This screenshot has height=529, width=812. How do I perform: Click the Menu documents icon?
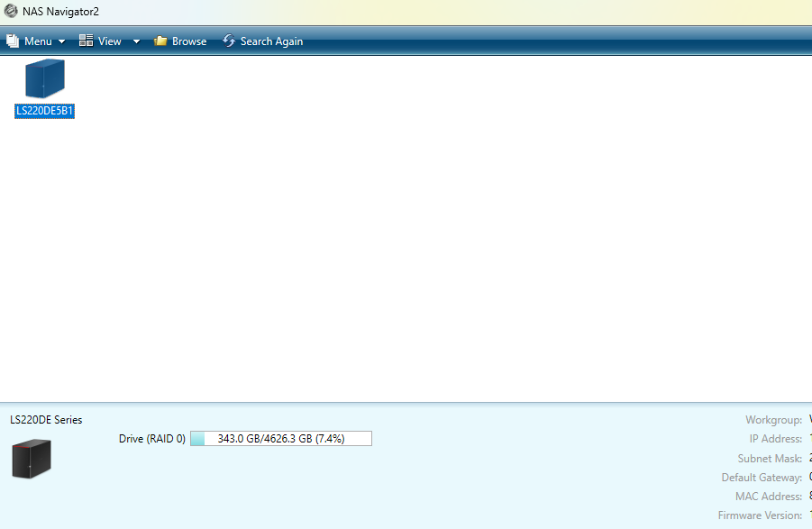pyautogui.click(x=13, y=41)
